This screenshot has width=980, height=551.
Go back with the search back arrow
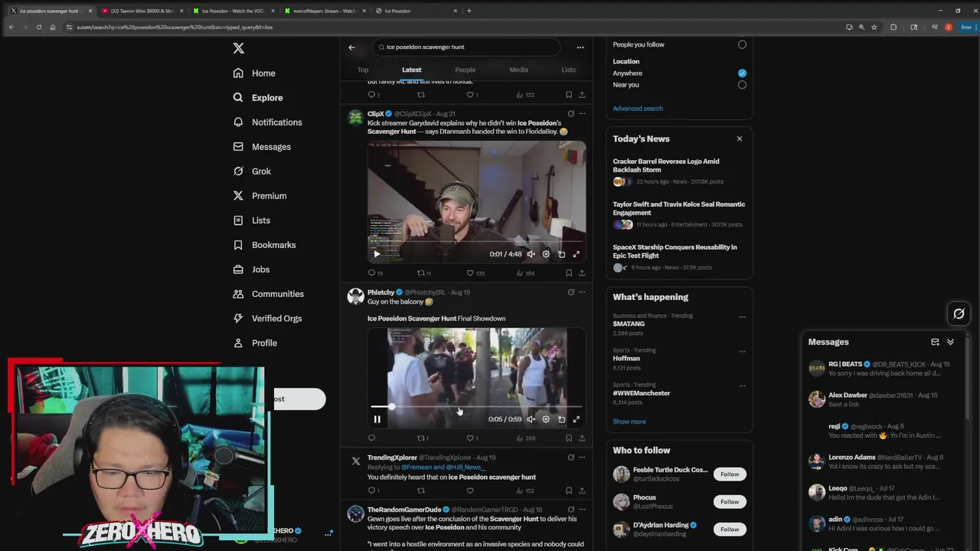(x=351, y=47)
